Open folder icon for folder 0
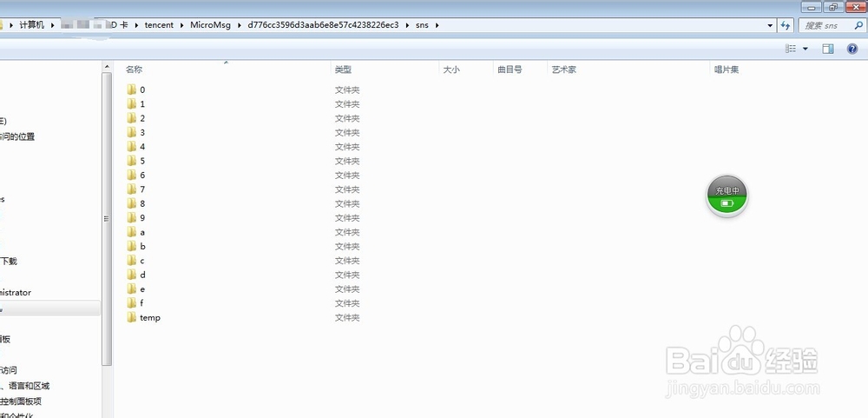This screenshot has width=868, height=418. (131, 90)
